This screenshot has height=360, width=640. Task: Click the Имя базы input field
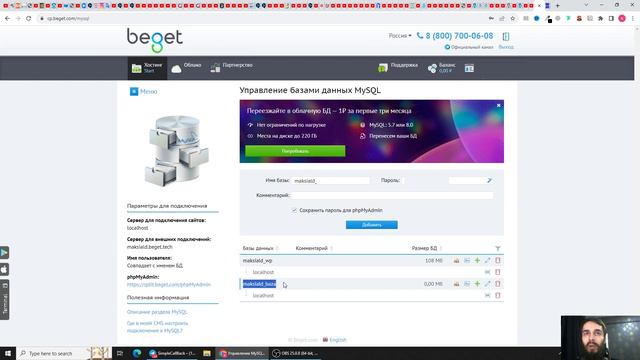click(x=331, y=180)
